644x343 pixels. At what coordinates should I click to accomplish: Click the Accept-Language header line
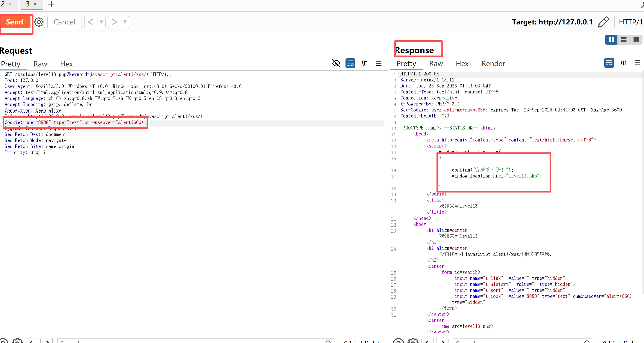[x=102, y=98]
